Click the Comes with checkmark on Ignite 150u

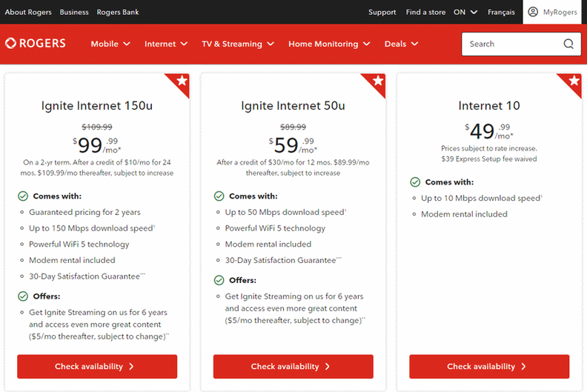point(23,196)
